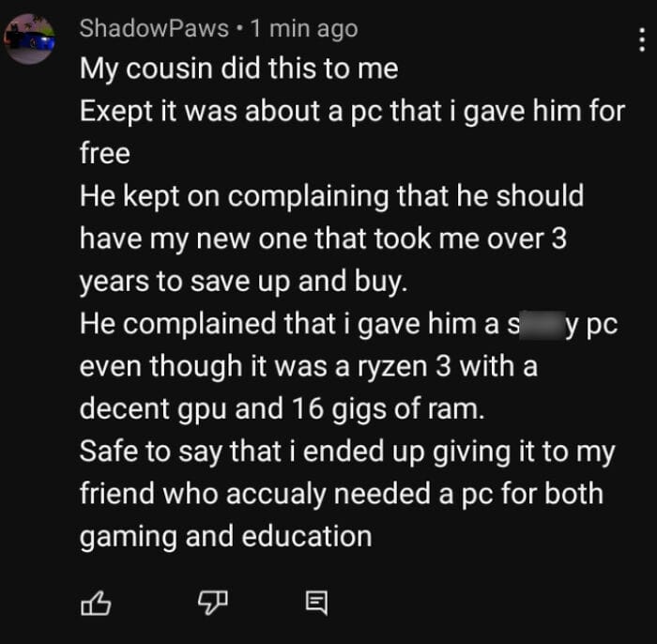Click the line 'years to save up and buy.'
This screenshot has width=657, height=644.
[x=243, y=281]
